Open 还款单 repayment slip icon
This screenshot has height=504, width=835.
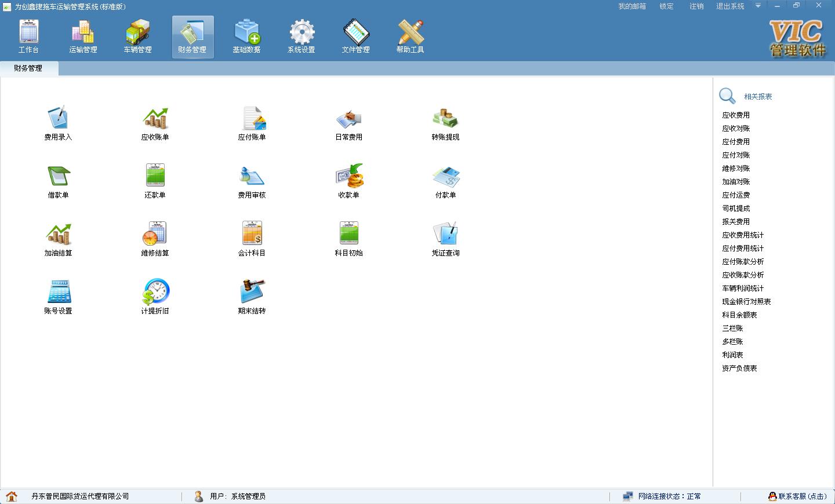click(155, 181)
